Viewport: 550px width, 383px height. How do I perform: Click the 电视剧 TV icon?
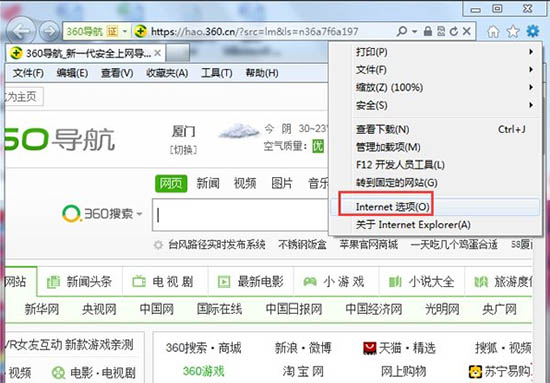point(139,282)
